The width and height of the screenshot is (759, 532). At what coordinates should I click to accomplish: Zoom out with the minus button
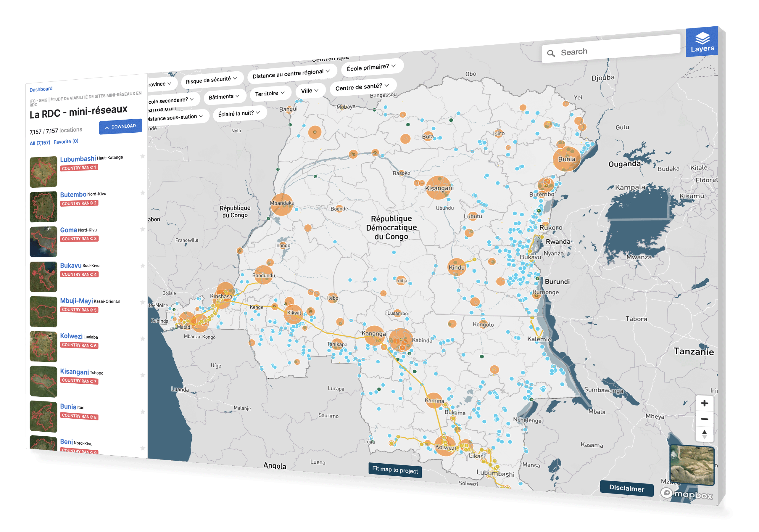click(704, 419)
